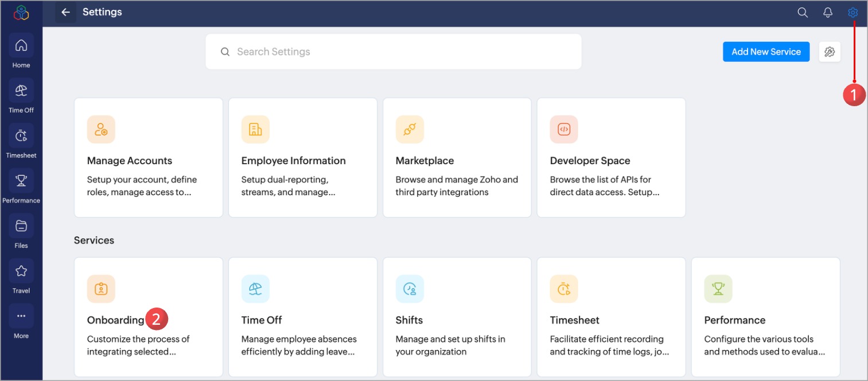Open Time Off sidebar icon
Image resolution: width=868 pixels, height=381 pixels.
[x=21, y=91]
